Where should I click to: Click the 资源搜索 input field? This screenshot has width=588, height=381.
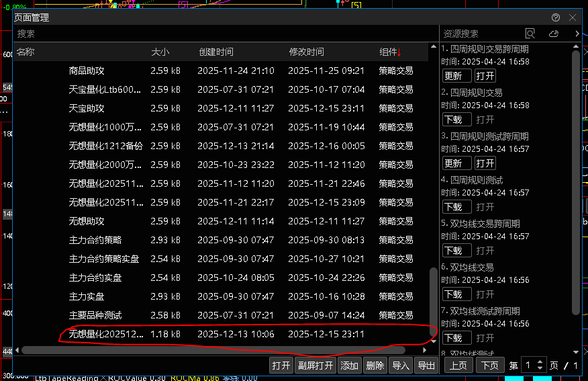tap(480, 34)
